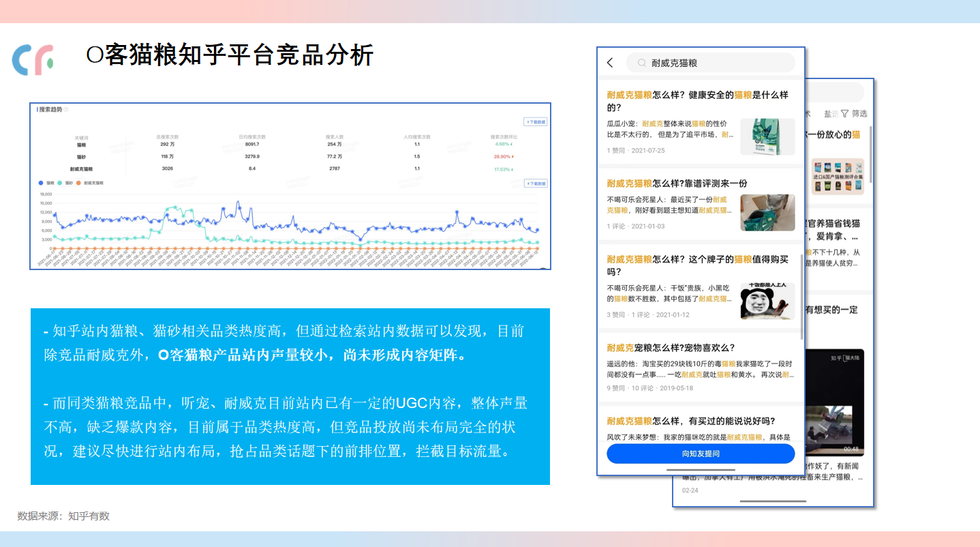This screenshot has width=980, height=547.
Task: Click the funnel icon beside 筛选
Action: pos(845,113)
